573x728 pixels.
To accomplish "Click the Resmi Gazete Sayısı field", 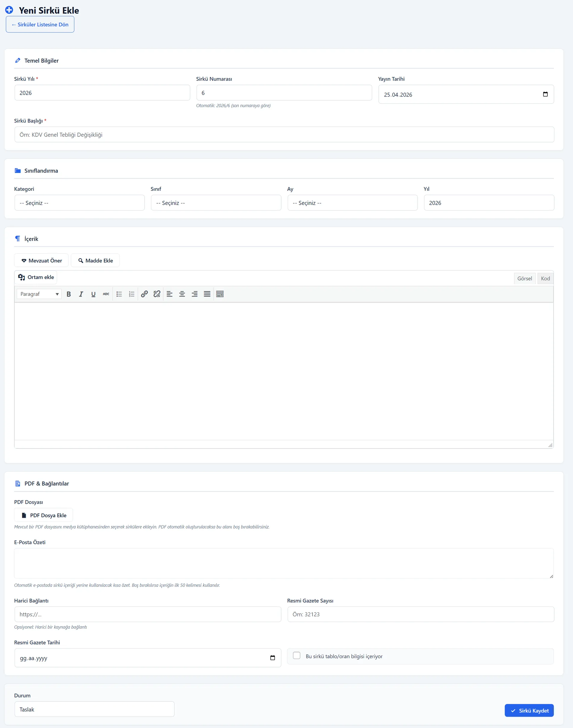I will tap(421, 614).
